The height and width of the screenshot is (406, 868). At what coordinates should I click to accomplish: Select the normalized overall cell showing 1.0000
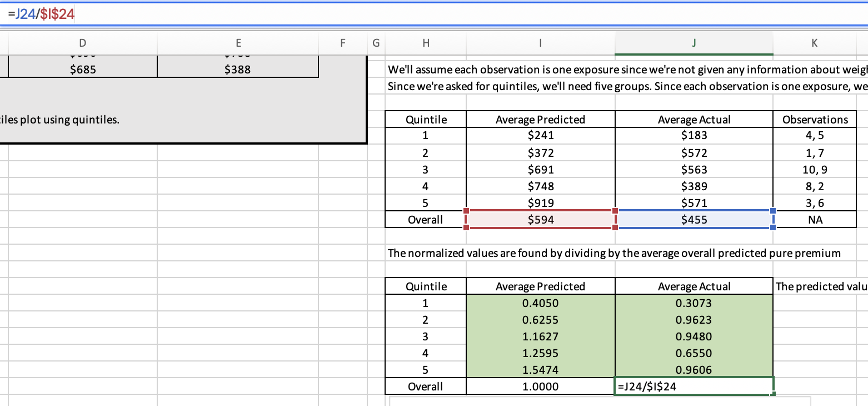540,387
